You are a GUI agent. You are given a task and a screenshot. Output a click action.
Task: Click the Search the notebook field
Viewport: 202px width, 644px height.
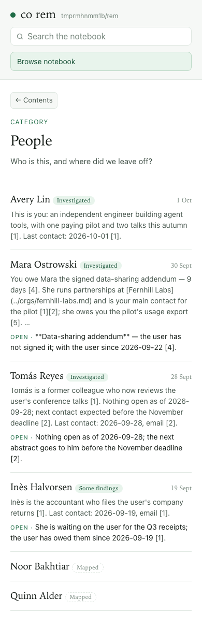(101, 36)
